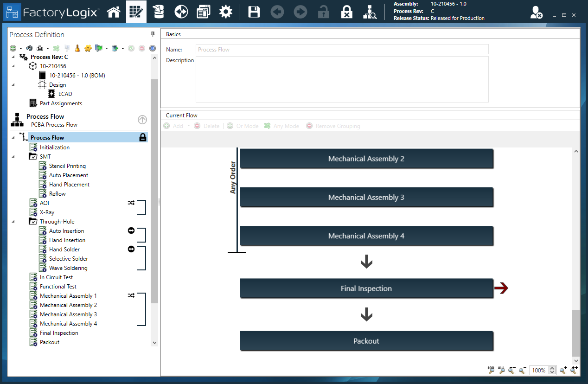588x384 pixels.
Task: Click the binoculars find icon
Action: 29,48
